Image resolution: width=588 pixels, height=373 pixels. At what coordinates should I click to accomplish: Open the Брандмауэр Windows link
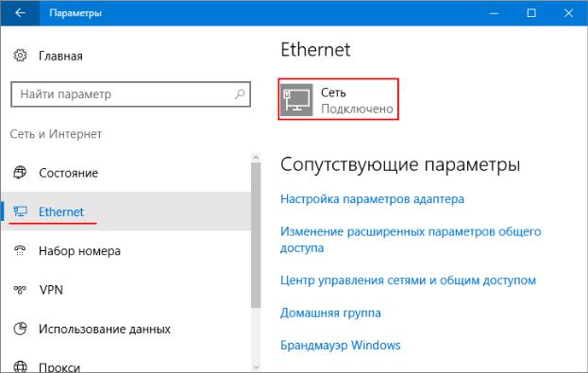[340, 345]
